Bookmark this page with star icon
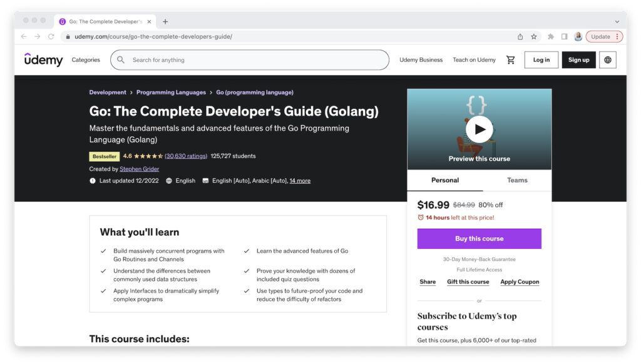Screen dimensions: 641x364 click(x=534, y=36)
